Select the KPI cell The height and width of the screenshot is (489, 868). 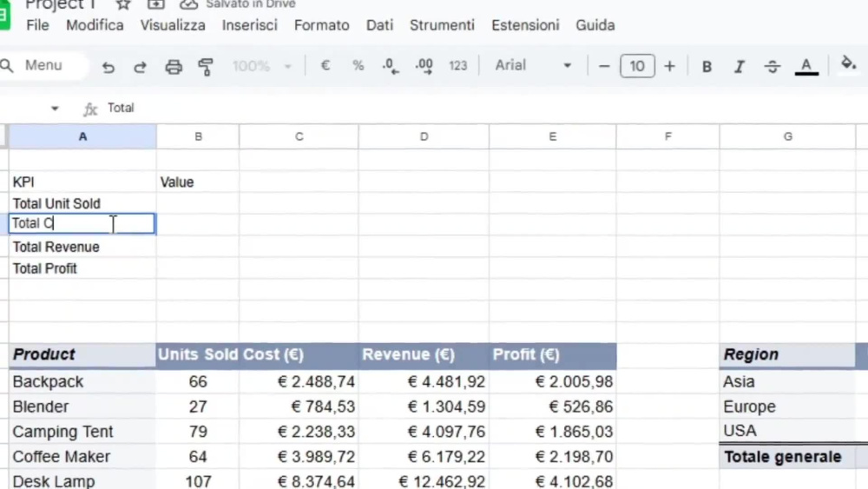(x=82, y=182)
